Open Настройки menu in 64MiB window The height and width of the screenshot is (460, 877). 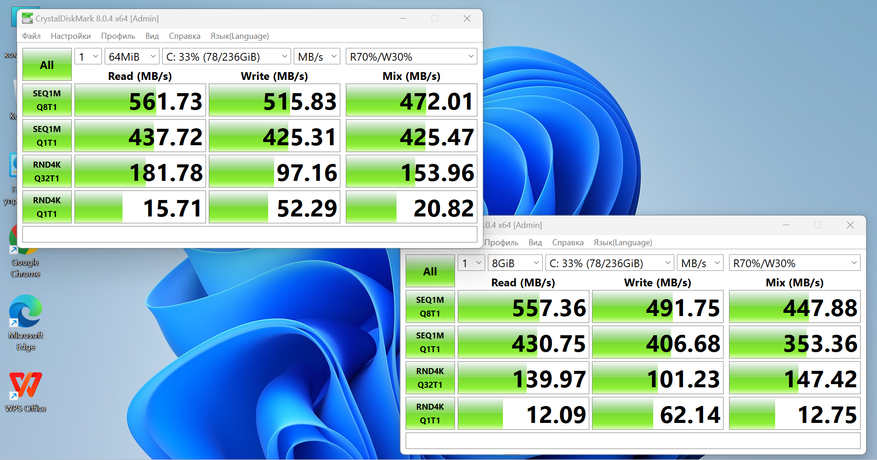point(70,36)
